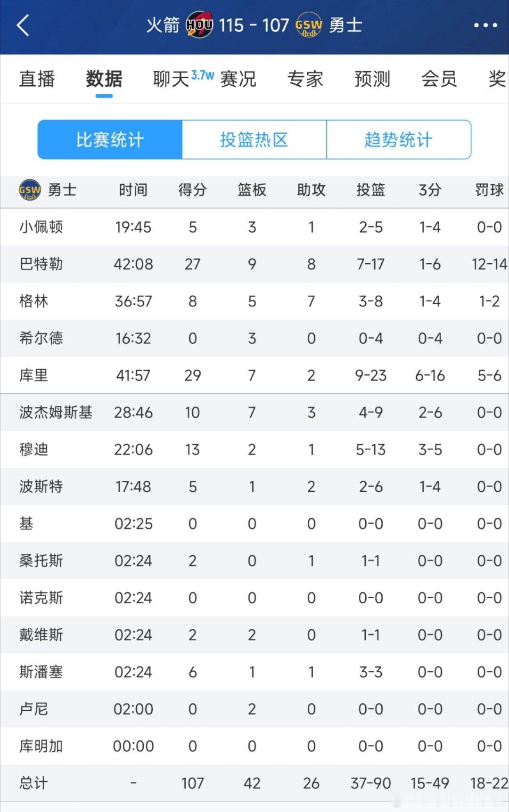Viewport: 509px width, 812px height.
Task: Go to the 专家 tab
Action: tap(305, 79)
